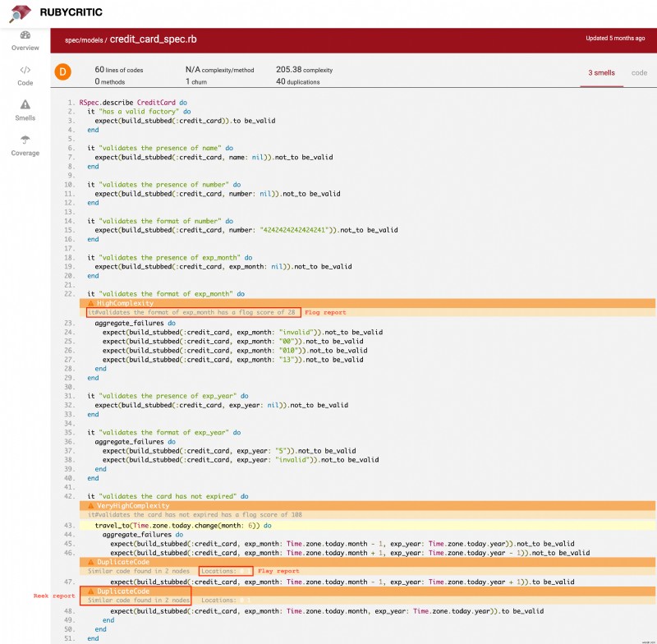The width and height of the screenshot is (657, 644).
Task: Click warning icon of first DuplicateCode smell
Action: (x=90, y=562)
